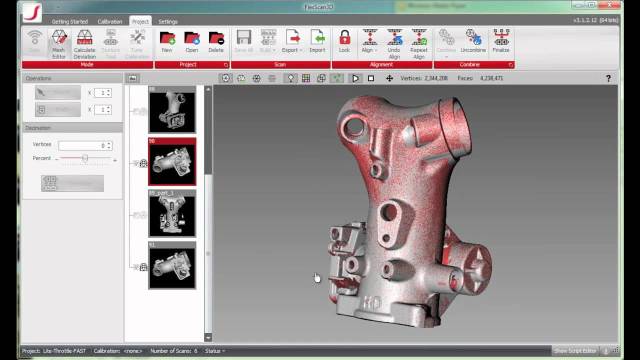Click the FlexScan3D logo application button
Screen dimensions: 640x360
click(32, 12)
